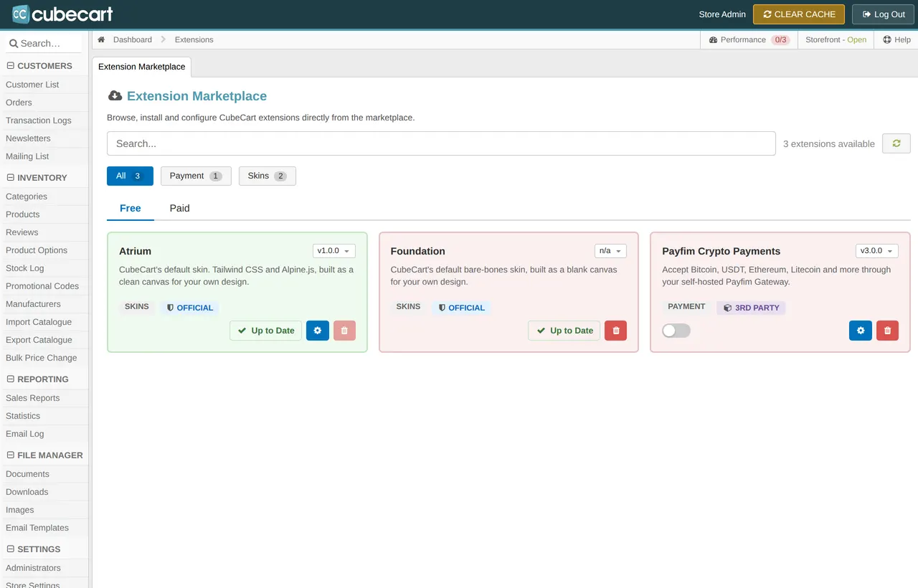The width and height of the screenshot is (918, 588).
Task: Open Atrium settings gear button
Action: [x=318, y=331]
